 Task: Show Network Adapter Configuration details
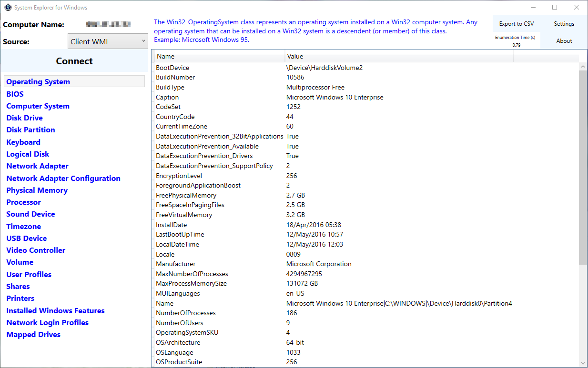[x=63, y=179]
